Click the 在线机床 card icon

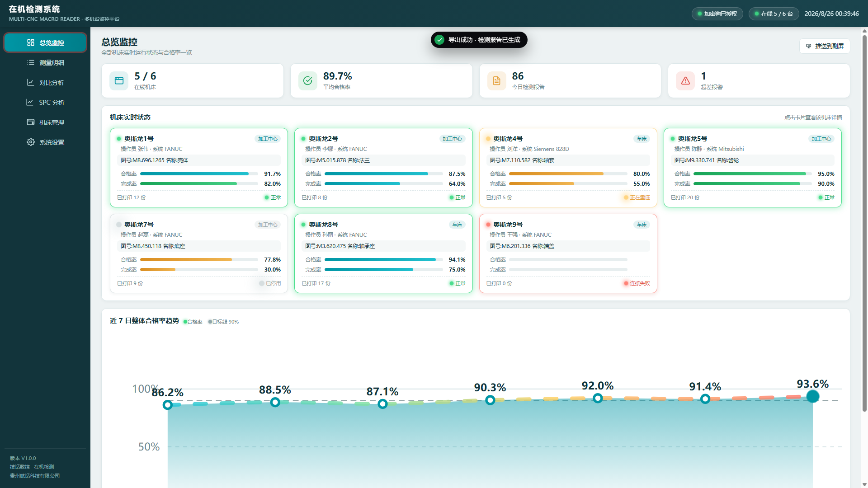(119, 81)
